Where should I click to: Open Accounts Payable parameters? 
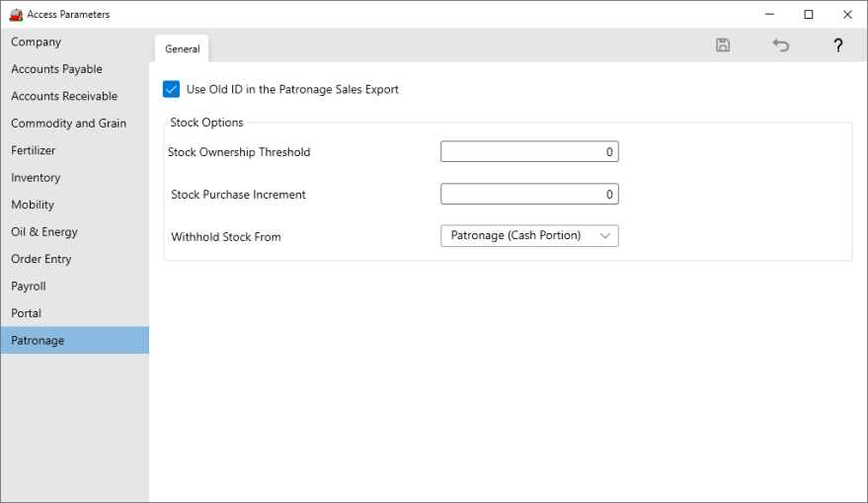pos(56,69)
